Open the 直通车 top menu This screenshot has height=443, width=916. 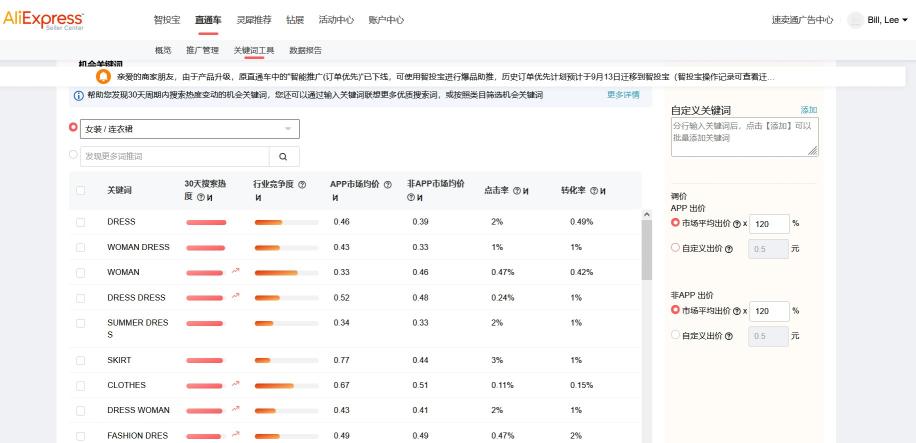pyautogui.click(x=209, y=20)
